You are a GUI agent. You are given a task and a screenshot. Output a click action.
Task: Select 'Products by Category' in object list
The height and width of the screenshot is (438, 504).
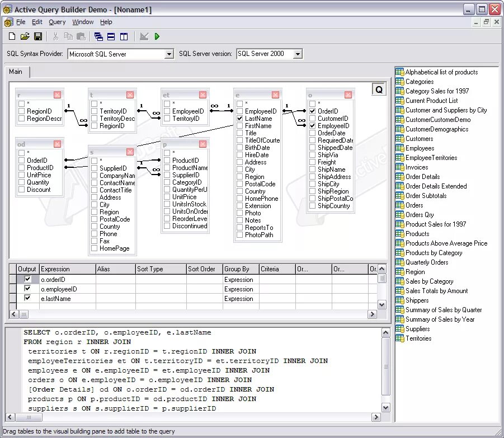click(434, 253)
